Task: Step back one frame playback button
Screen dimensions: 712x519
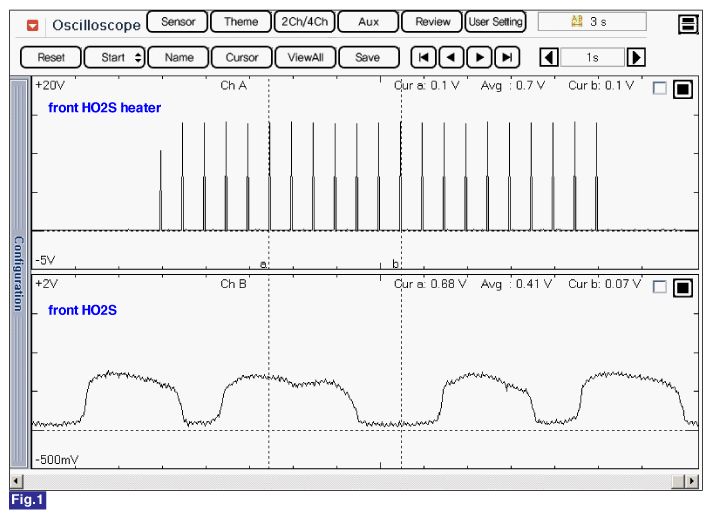Action: coord(451,57)
